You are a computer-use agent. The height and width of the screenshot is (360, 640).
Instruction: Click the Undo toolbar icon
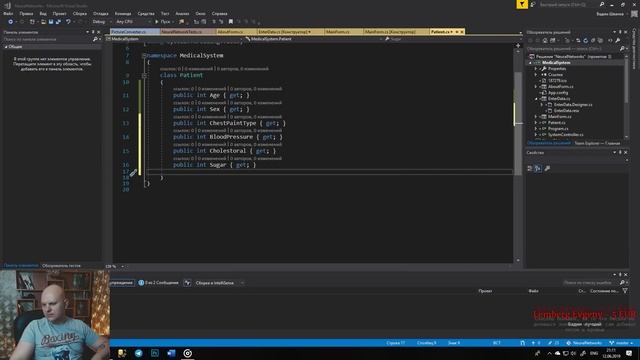[68, 22]
